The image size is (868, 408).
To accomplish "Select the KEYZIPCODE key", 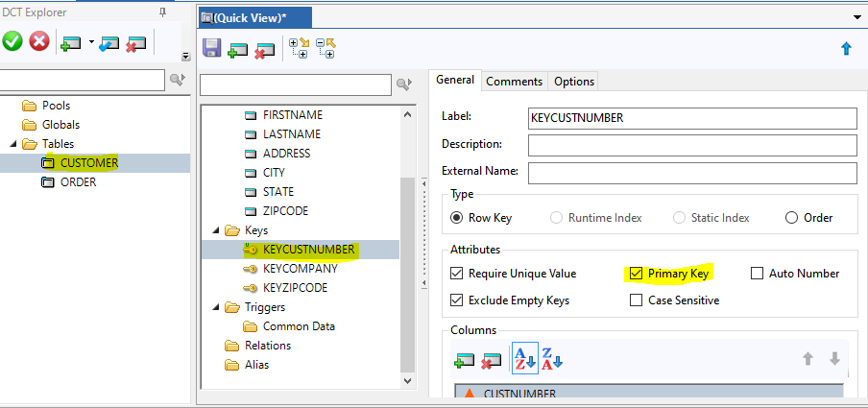I will tap(295, 288).
